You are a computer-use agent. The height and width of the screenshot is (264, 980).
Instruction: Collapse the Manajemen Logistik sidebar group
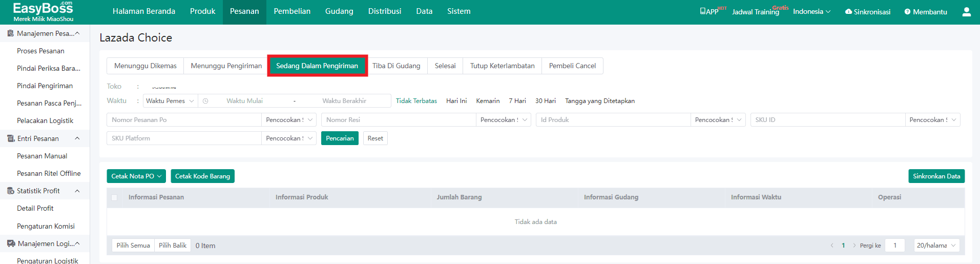point(77,243)
